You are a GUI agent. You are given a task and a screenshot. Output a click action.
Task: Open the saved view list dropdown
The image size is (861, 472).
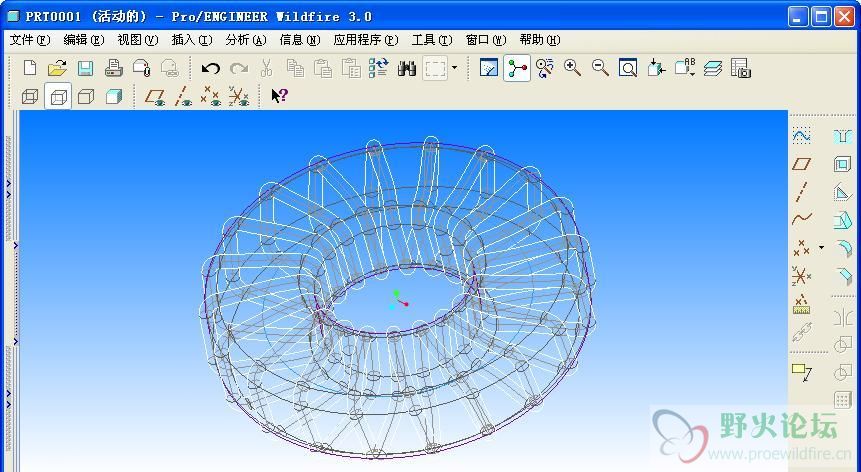point(685,68)
